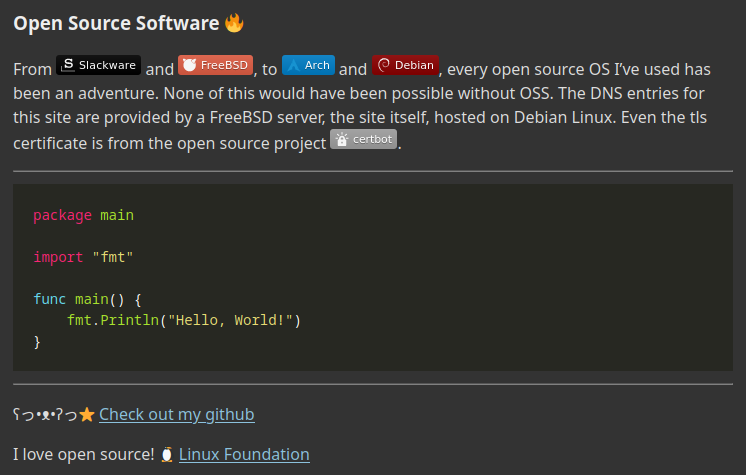Click the "I love open source!" text
Image resolution: width=746 pixels, height=475 pixels.
pyautogui.click(x=84, y=454)
